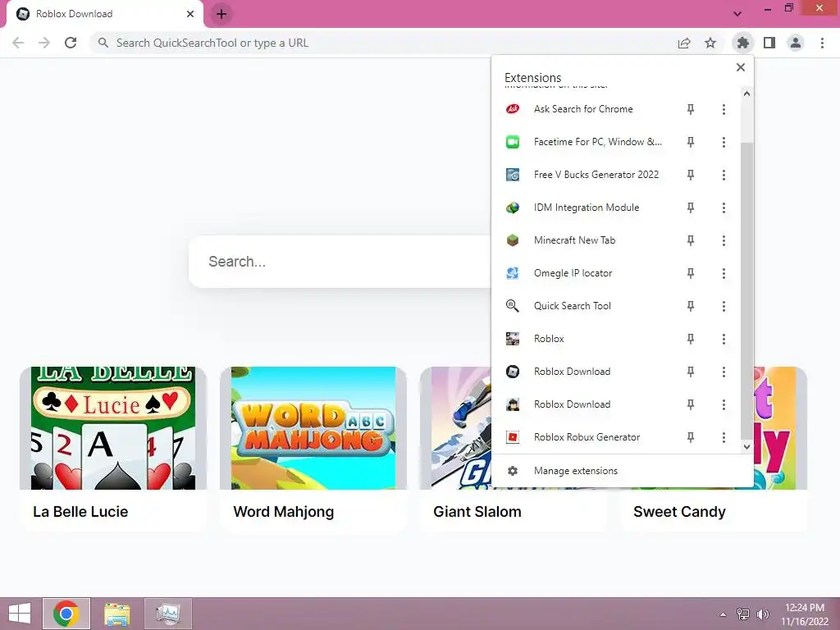Click the Sweet Candy title link
The width and height of the screenshot is (840, 630).
[679, 512]
